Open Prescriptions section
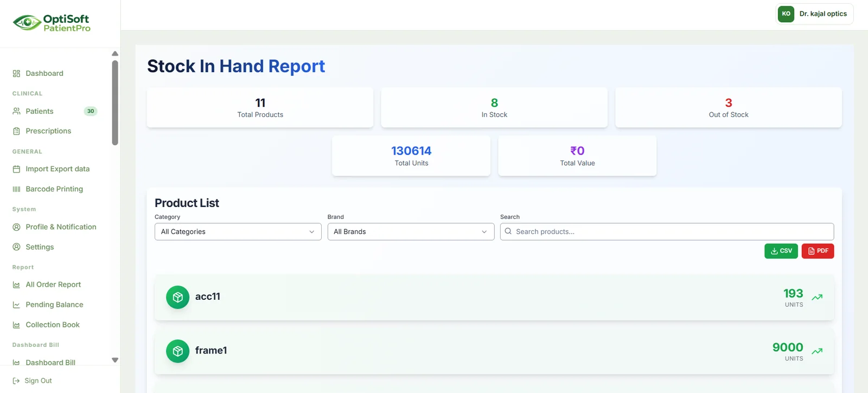Viewport: 868px width, 393px height. (48, 131)
